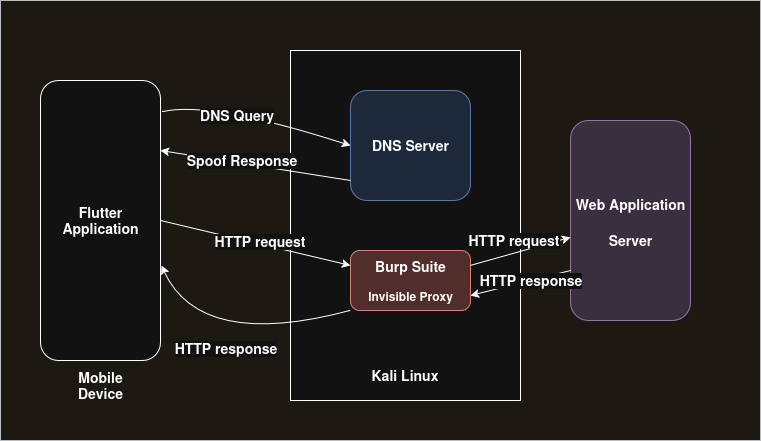Select the Spoof Response label
Viewport: 761px width, 441px height.
click(242, 161)
